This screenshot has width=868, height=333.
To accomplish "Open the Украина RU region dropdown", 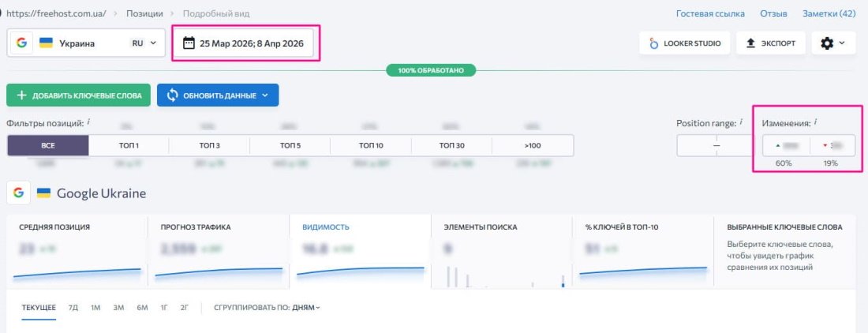I will 86,43.
